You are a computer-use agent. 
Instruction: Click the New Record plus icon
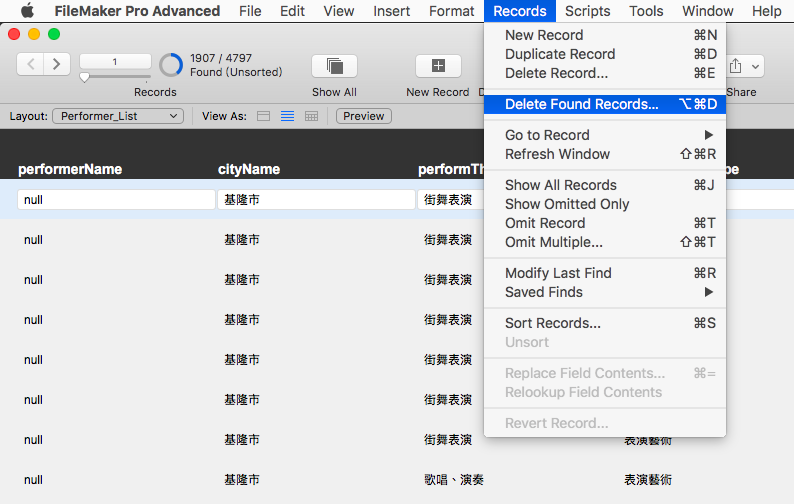coord(438,66)
